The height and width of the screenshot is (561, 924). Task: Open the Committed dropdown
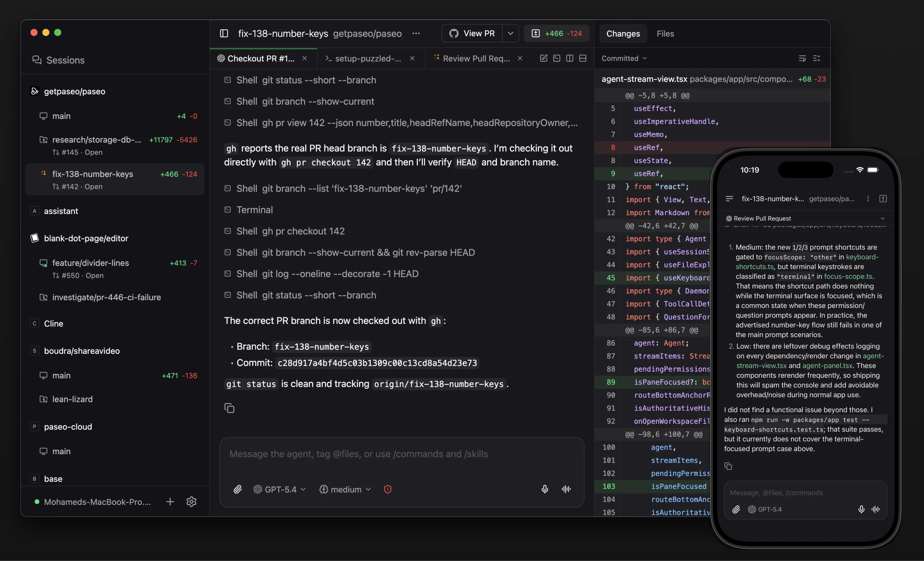tap(624, 58)
